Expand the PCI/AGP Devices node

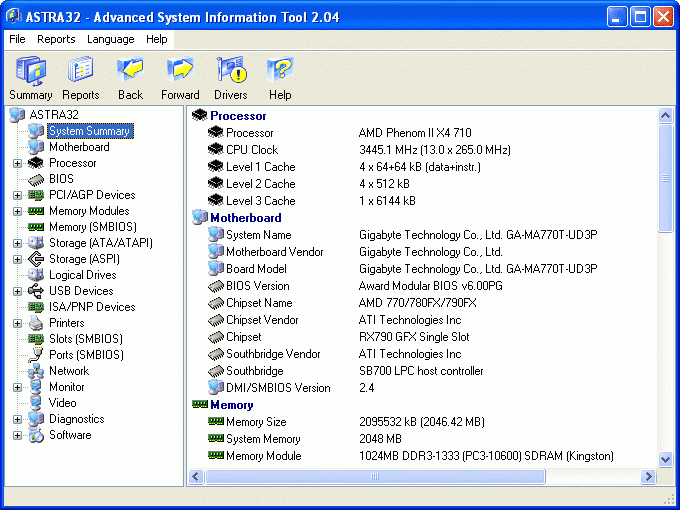(17, 195)
